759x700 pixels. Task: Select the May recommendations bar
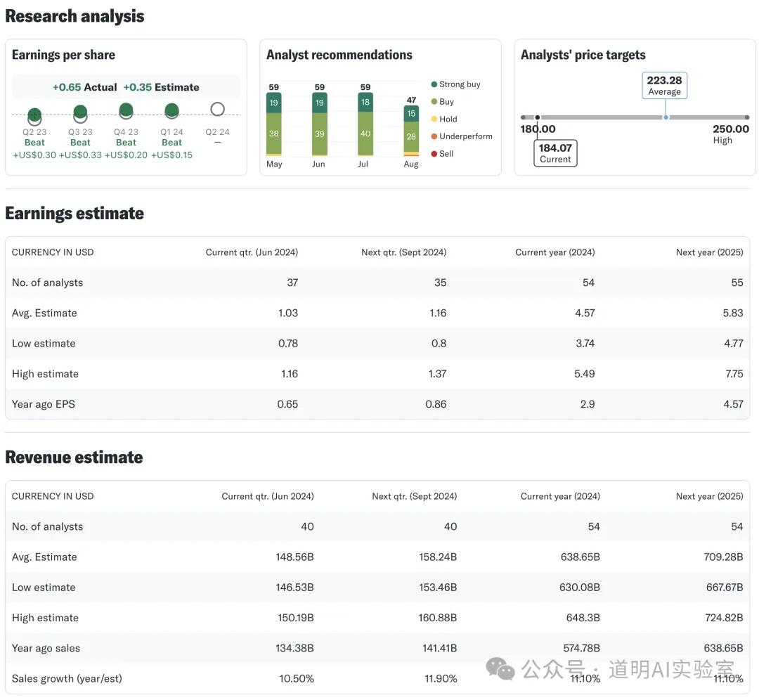[274, 124]
